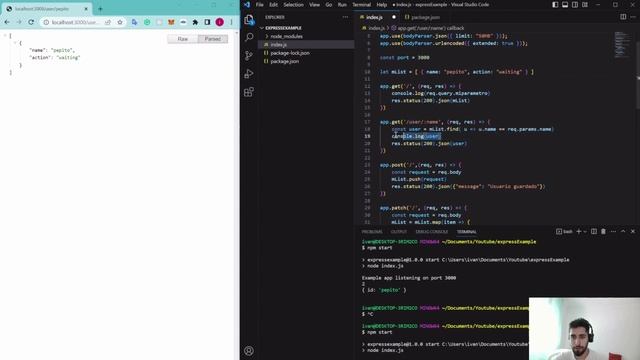Open the Help menu
Viewport: 640px width, 360px height.
(382, 4)
